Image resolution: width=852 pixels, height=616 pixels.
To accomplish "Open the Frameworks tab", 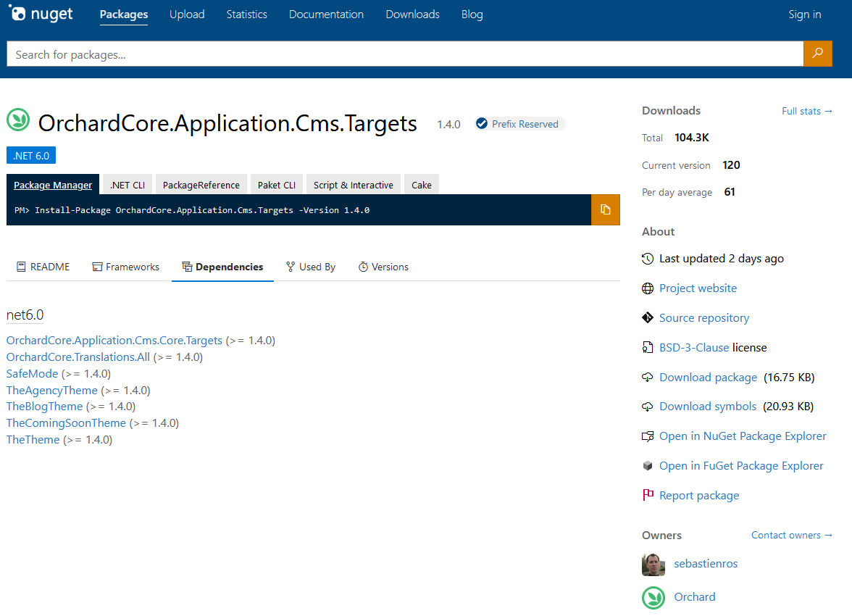I will click(x=126, y=267).
